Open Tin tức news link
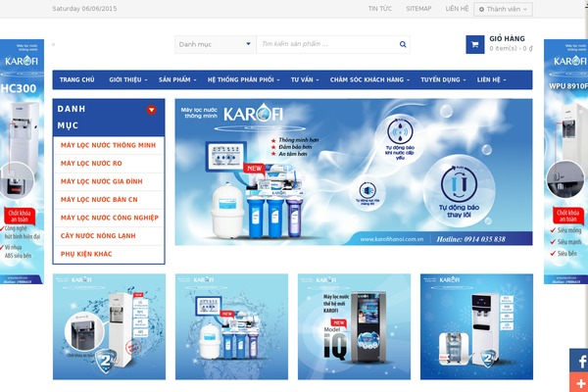This screenshot has width=588, height=392. (380, 9)
